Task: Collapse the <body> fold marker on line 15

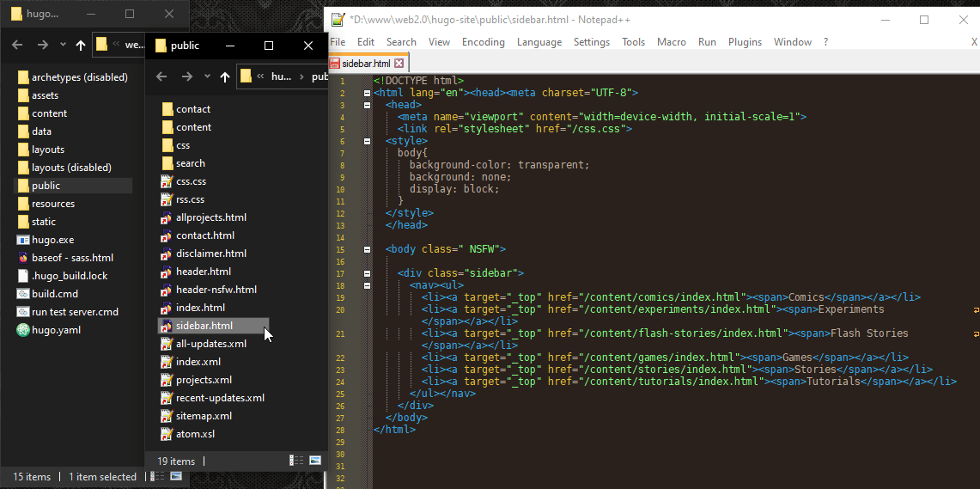Action: pyautogui.click(x=368, y=249)
